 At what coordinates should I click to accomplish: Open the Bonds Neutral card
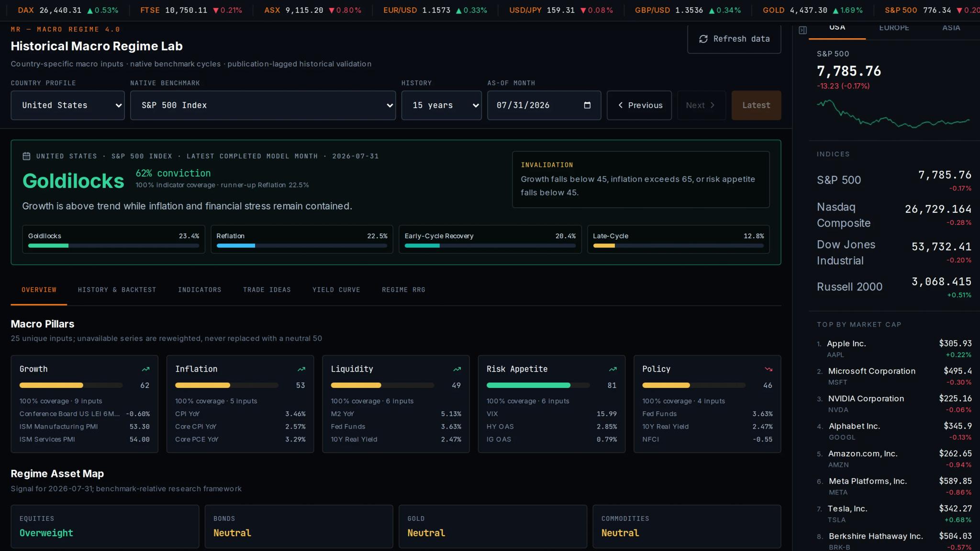(x=299, y=526)
